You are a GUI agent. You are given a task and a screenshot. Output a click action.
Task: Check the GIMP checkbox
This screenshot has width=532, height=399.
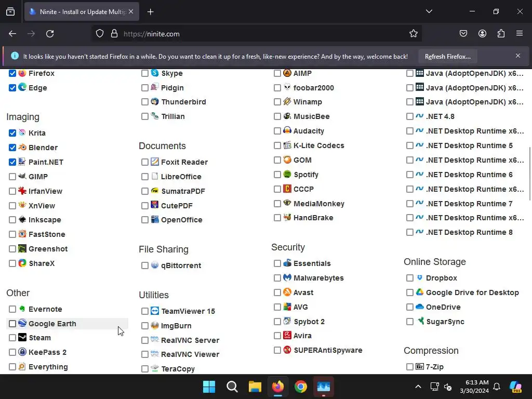[12, 177]
